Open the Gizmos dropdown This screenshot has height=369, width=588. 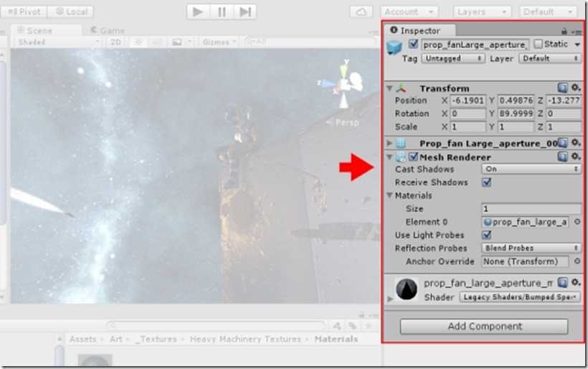tap(219, 42)
